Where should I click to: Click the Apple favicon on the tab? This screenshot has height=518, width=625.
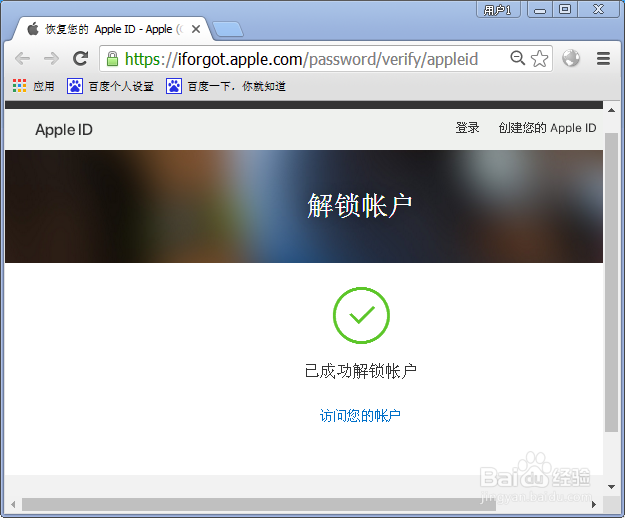(x=33, y=29)
